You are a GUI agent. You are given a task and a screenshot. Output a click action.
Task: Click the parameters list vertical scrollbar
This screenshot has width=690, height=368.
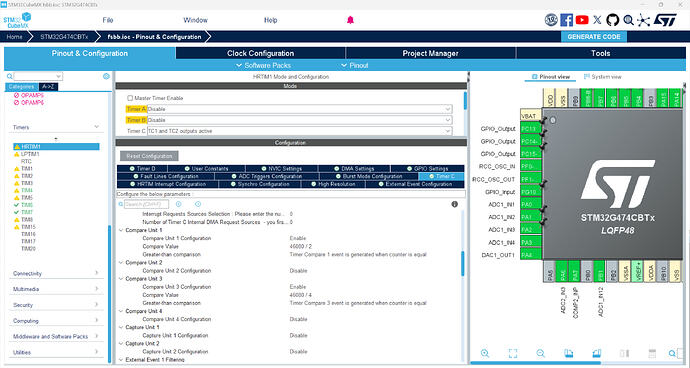pyautogui.click(x=462, y=263)
